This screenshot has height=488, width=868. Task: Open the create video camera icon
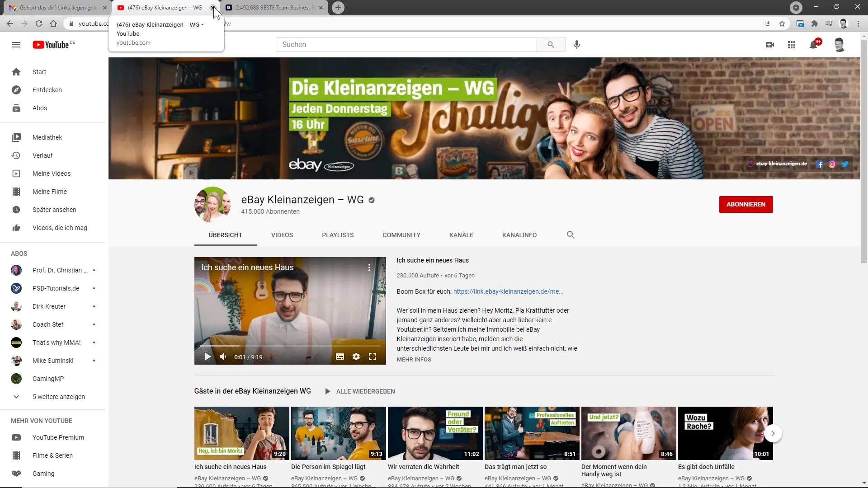(x=770, y=45)
